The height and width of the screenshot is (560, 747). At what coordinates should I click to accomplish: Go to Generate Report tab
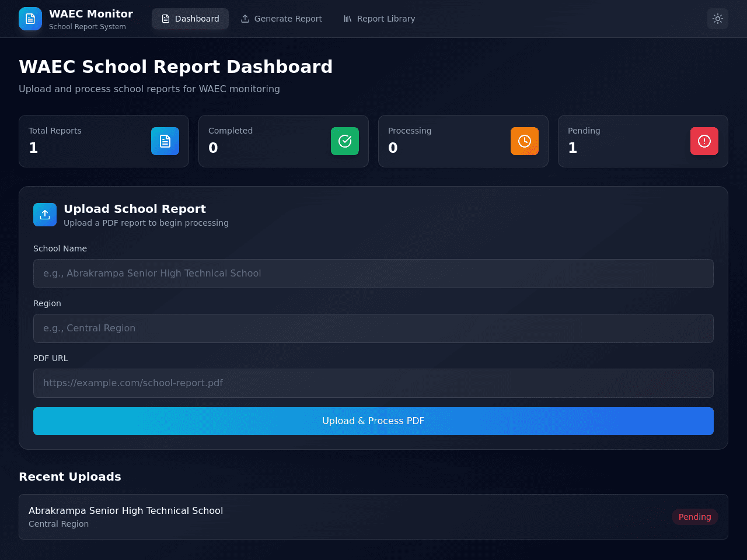281,19
